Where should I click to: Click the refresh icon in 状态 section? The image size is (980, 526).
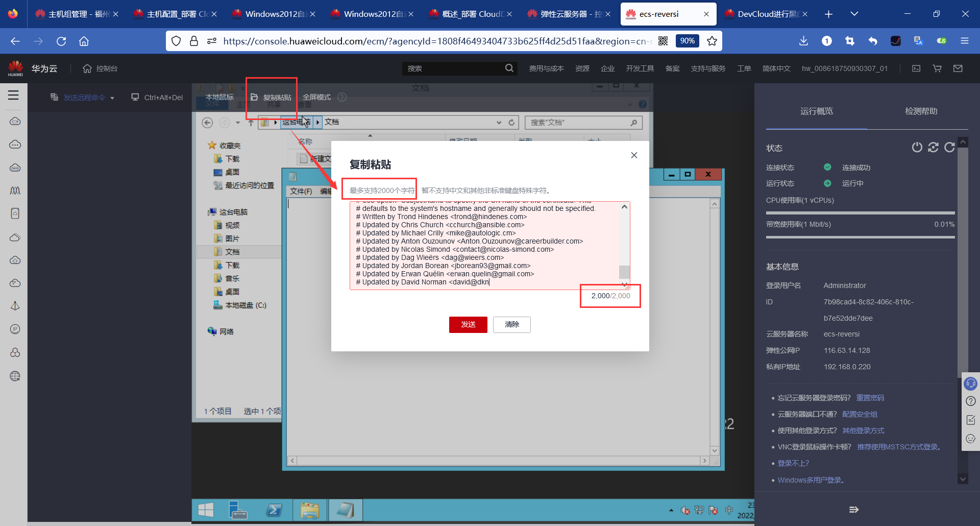949,148
